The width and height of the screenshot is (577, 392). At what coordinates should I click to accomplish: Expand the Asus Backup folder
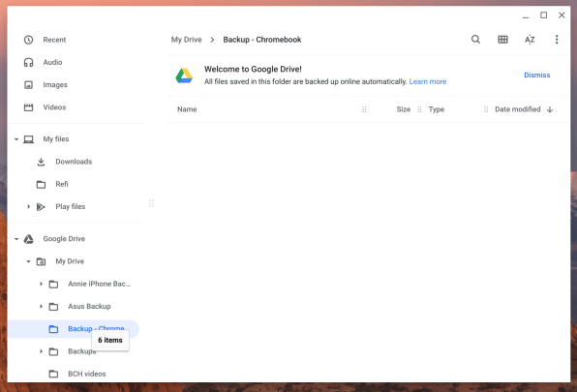point(41,306)
